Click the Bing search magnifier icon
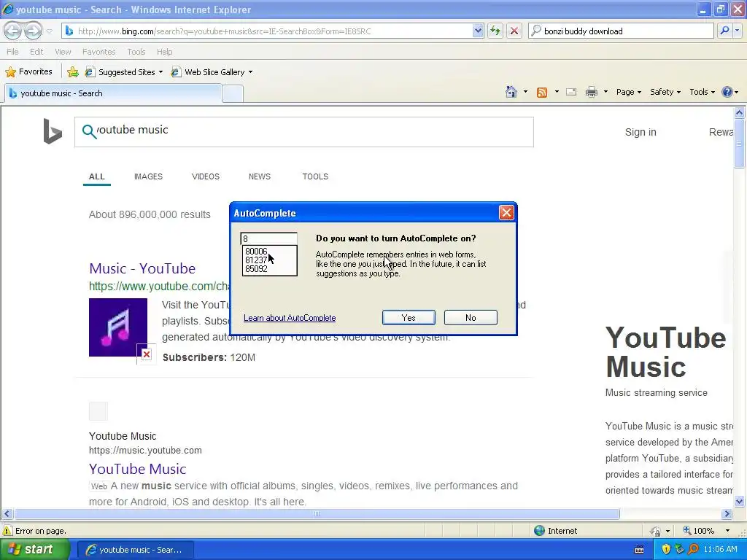 pyautogui.click(x=88, y=131)
